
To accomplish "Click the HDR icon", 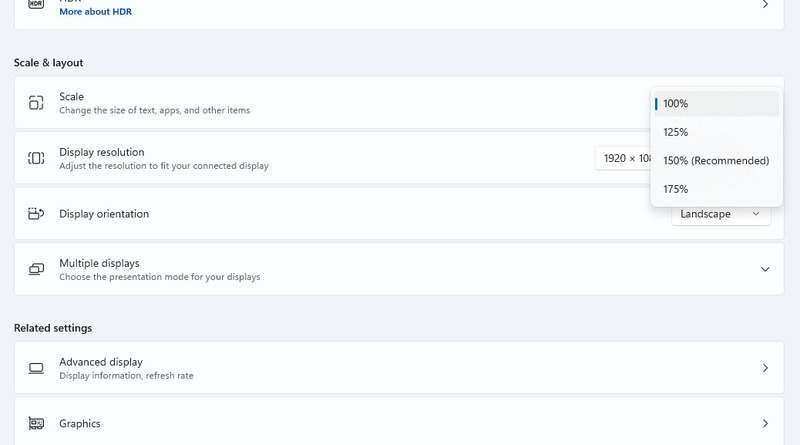I will coord(36,5).
